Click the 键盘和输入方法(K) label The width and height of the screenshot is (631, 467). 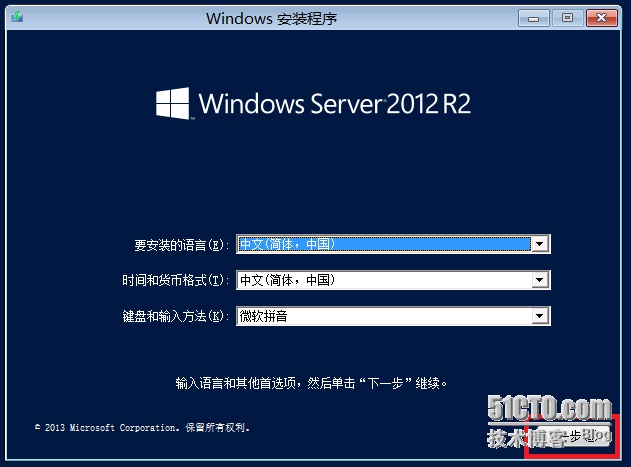pos(175,316)
